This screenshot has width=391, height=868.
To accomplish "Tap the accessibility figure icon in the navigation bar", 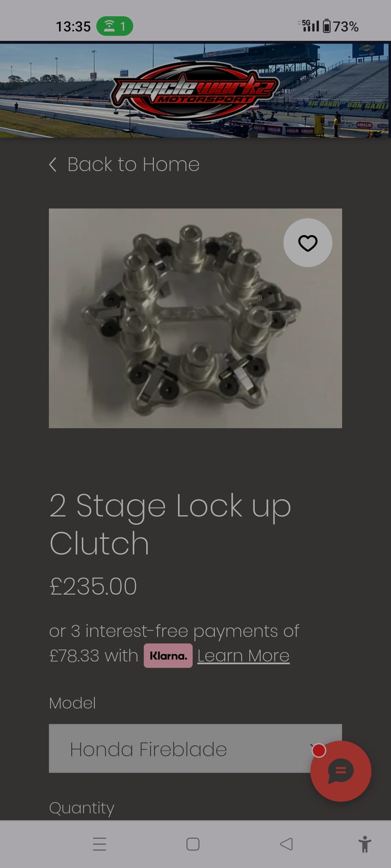I will point(365,844).
